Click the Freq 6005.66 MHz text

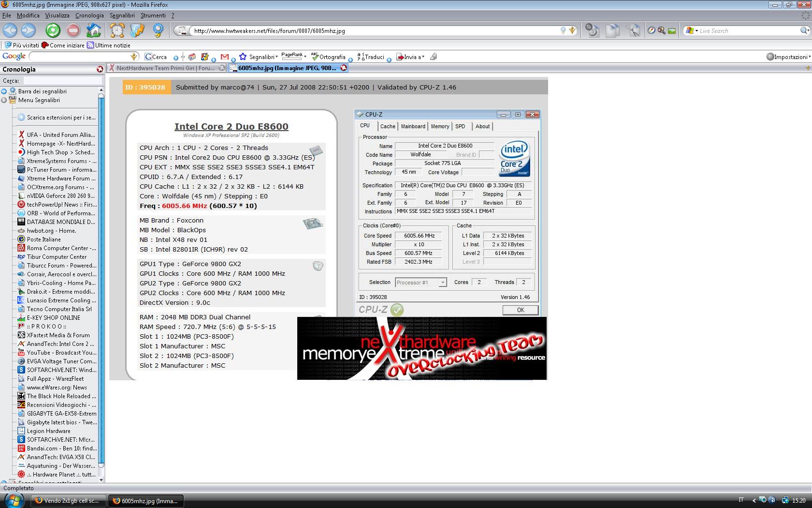[198, 206]
